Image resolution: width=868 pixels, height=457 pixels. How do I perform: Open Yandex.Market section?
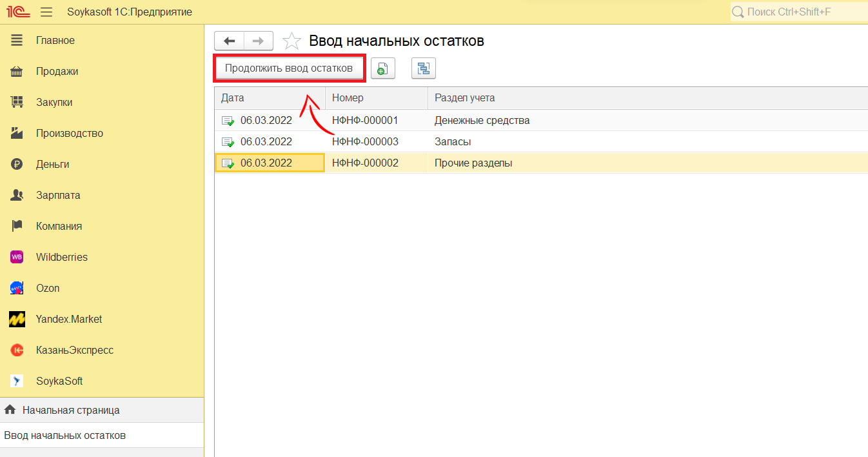click(x=102, y=319)
